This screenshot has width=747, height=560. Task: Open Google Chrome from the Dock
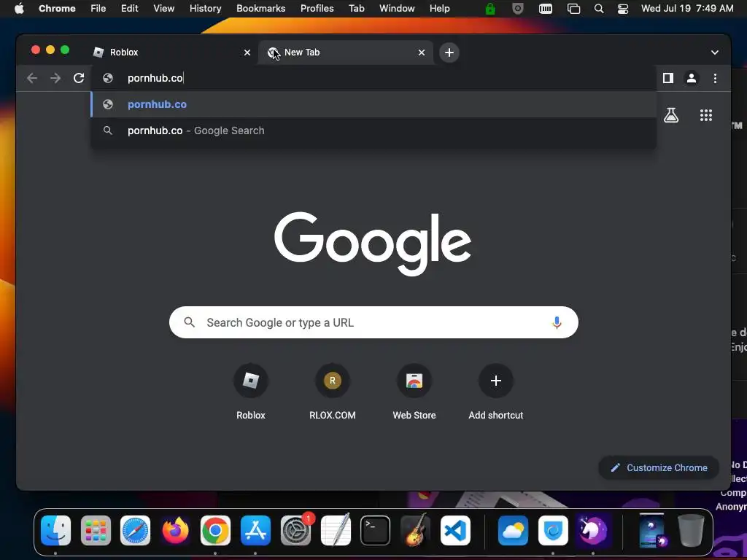[x=215, y=531]
